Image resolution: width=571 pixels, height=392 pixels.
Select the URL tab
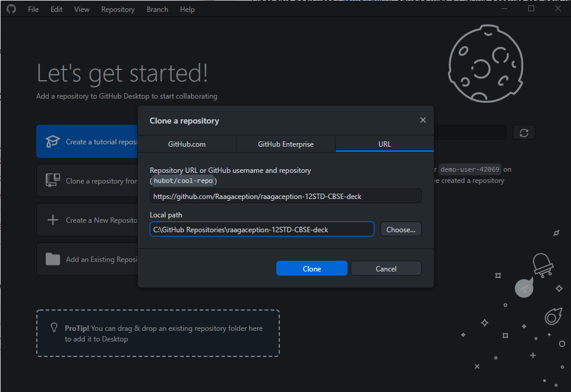click(x=384, y=144)
